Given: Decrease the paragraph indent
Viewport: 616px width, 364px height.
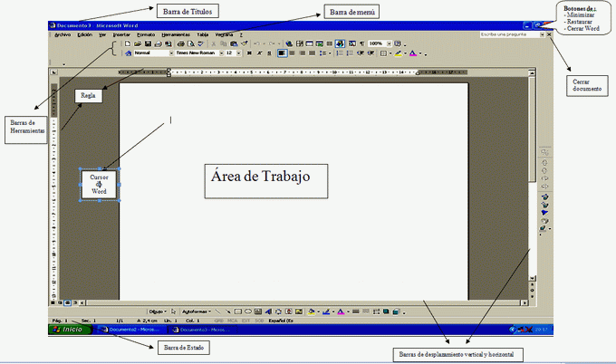Looking at the screenshot, I should (x=360, y=53).
